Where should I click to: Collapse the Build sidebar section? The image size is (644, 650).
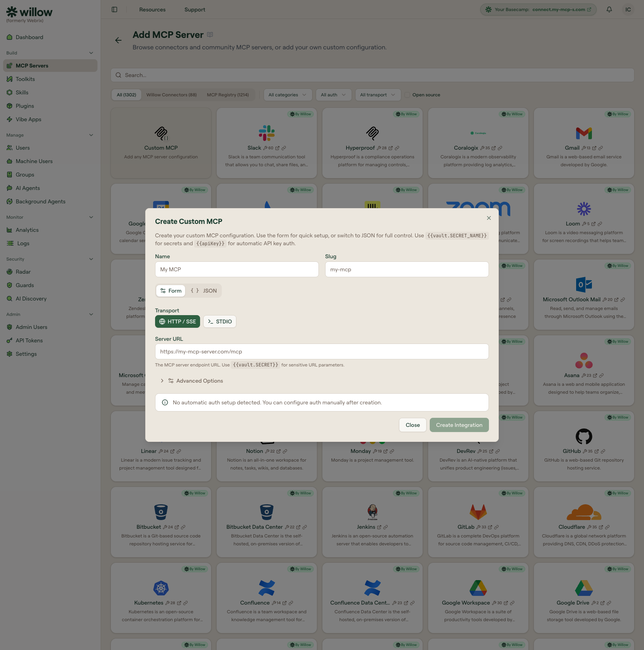click(x=91, y=53)
